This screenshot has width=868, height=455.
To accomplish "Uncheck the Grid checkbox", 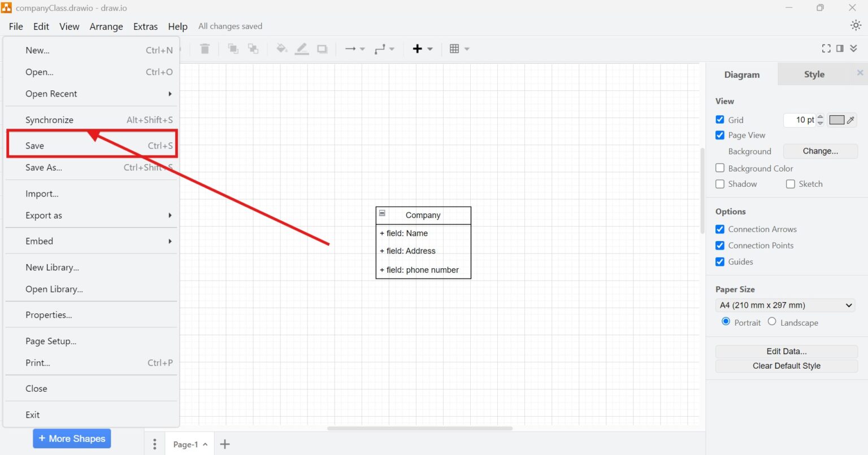I will [720, 119].
